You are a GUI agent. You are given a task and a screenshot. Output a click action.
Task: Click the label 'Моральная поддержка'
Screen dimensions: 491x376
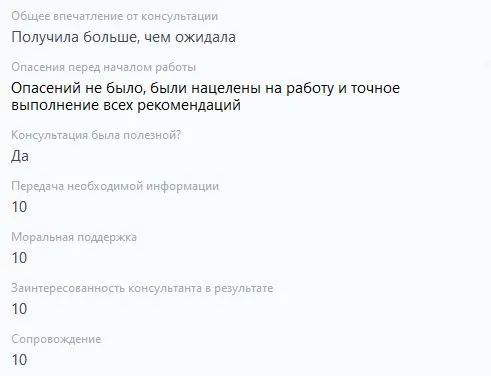[74, 237]
